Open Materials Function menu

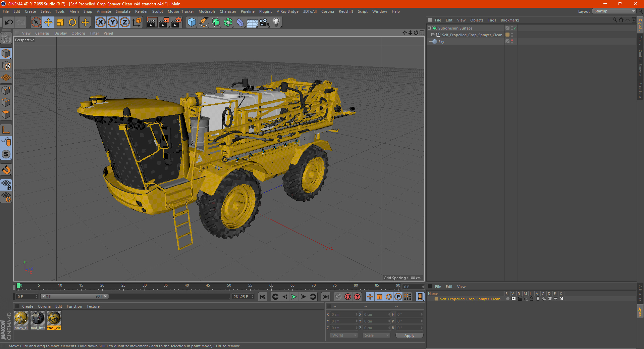[74, 306]
